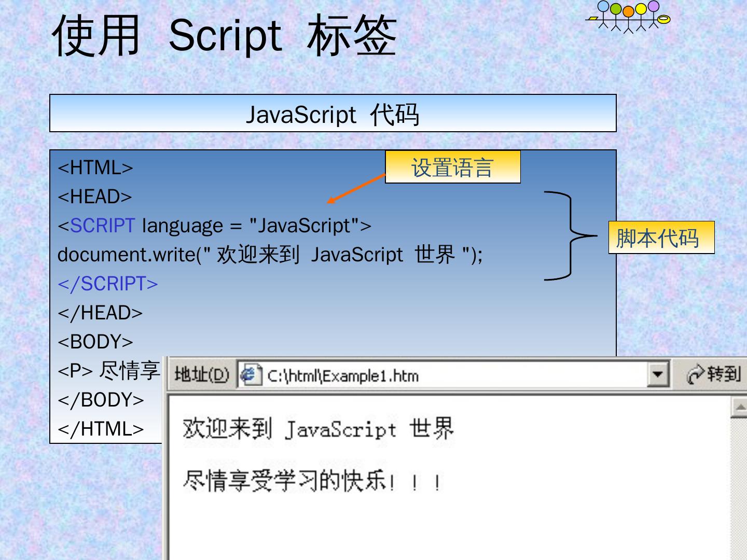Click the slide title 使用 Script 标签
Image resolution: width=747 pixels, height=560 pixels.
[x=225, y=35]
